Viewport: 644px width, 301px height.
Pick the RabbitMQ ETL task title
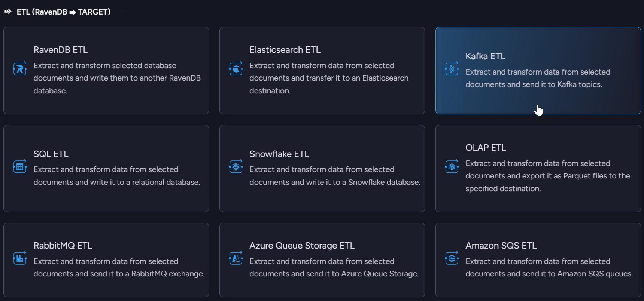coord(63,246)
